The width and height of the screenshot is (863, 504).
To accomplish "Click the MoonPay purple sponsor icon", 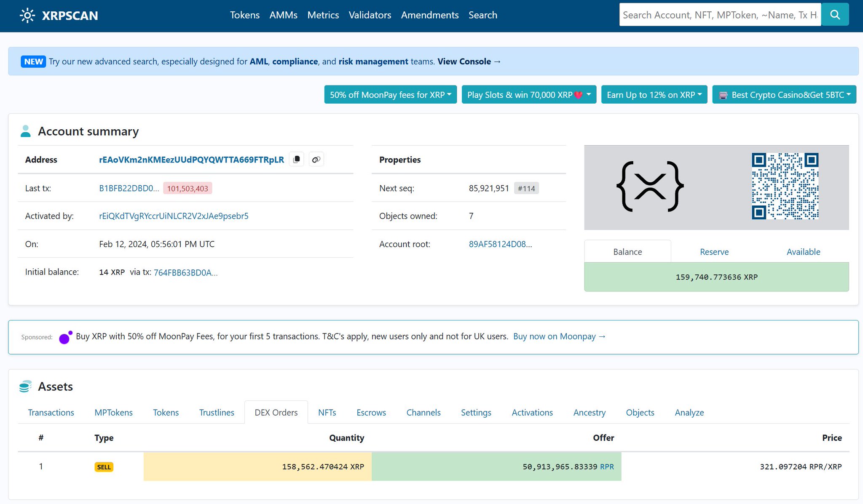I will pos(65,337).
